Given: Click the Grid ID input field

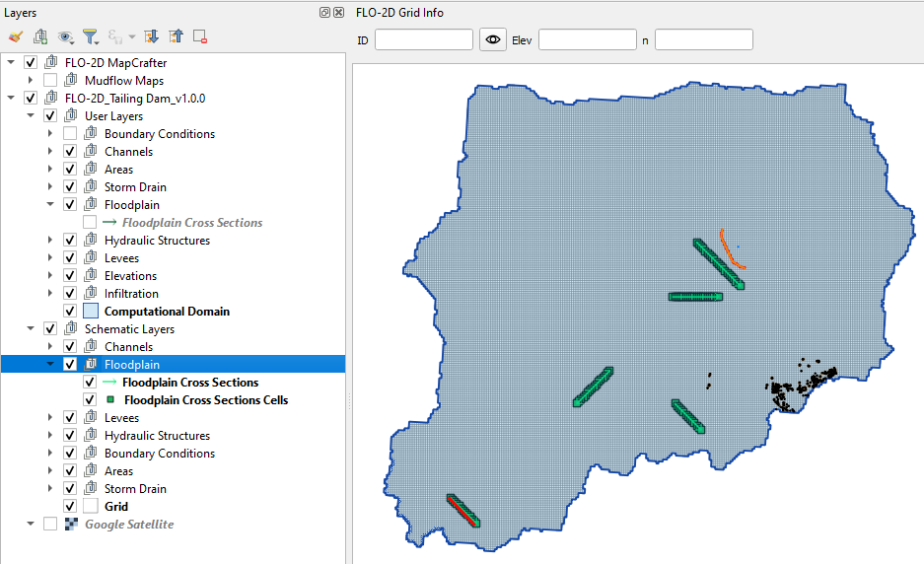Looking at the screenshot, I should 423,39.
